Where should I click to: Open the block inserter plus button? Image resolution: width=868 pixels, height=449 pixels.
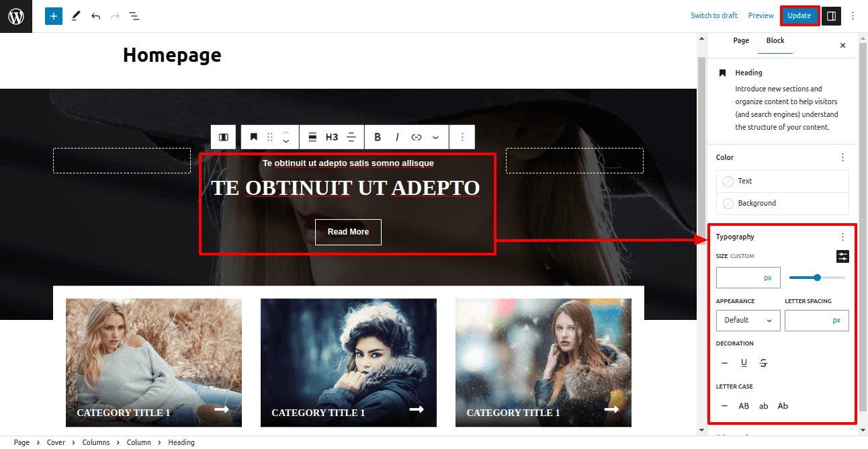[54, 16]
